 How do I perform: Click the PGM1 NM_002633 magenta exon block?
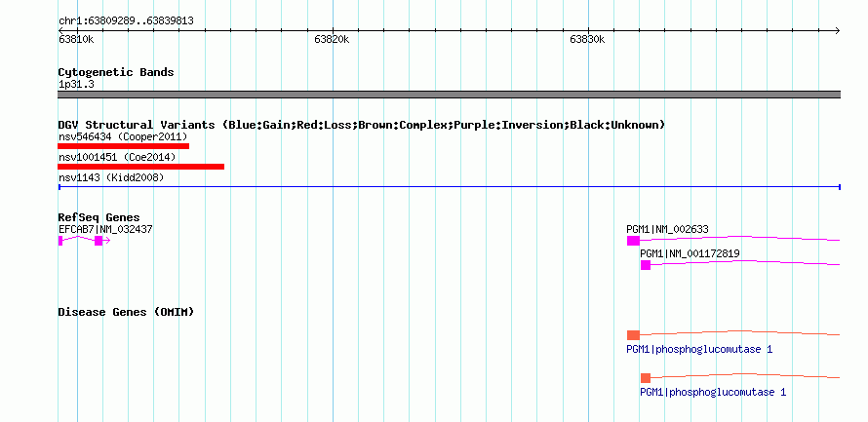[633, 241]
